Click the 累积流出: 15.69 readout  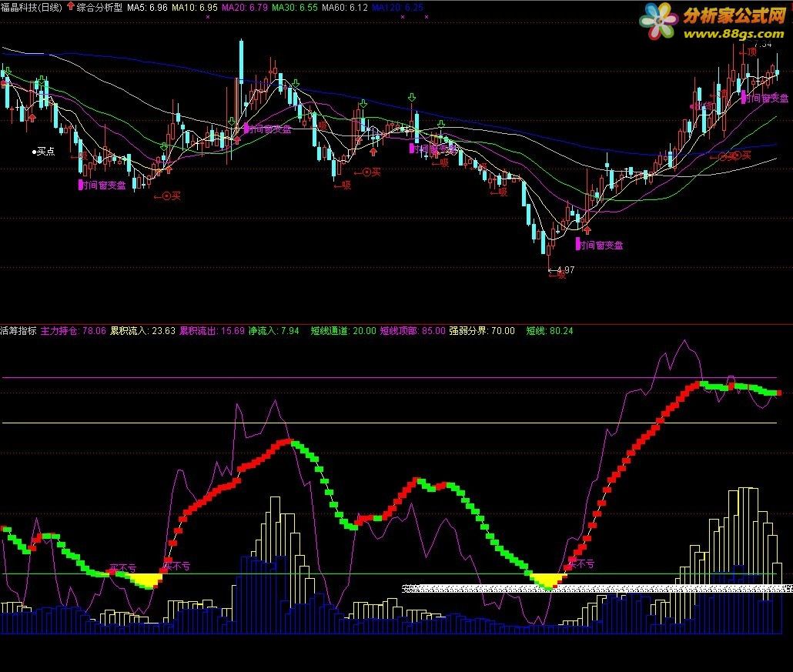coord(212,331)
